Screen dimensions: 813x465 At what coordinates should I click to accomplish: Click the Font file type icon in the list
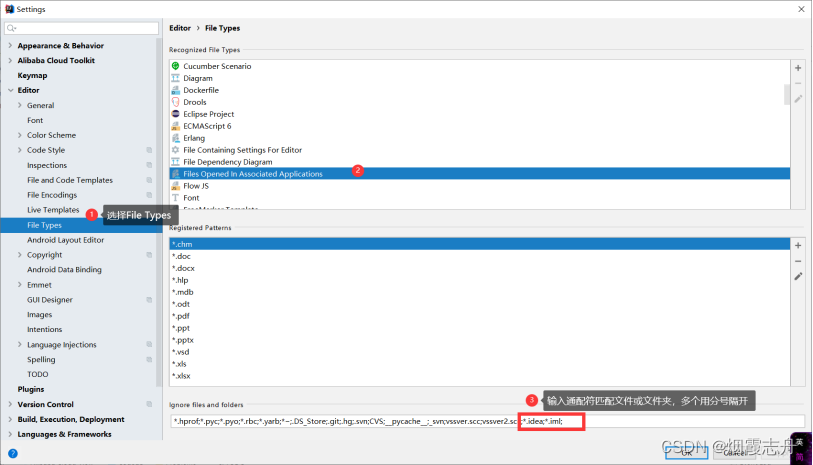pos(175,198)
